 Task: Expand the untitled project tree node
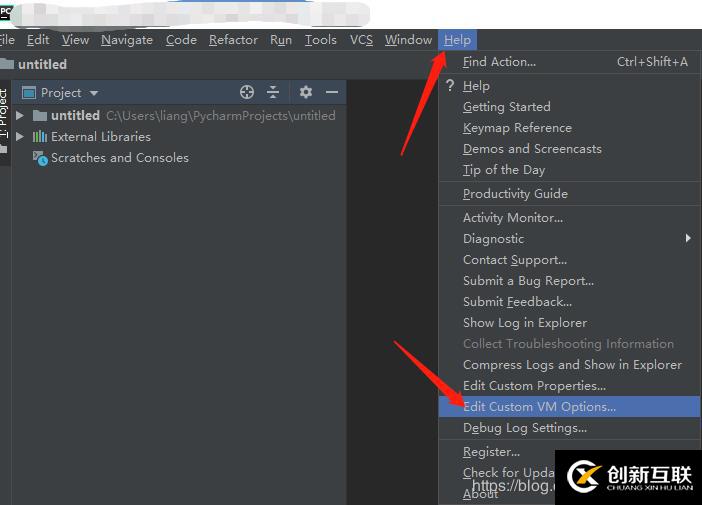click(x=19, y=116)
